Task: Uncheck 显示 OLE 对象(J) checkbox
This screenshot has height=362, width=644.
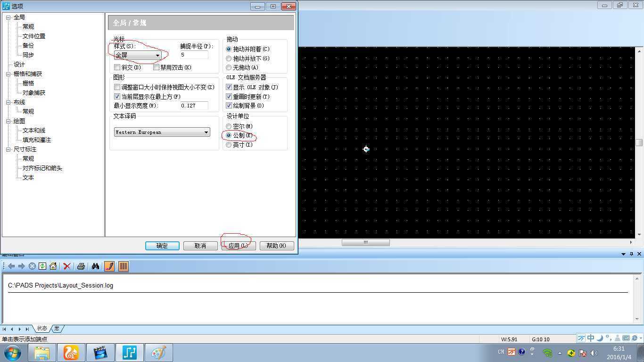Action: click(229, 87)
